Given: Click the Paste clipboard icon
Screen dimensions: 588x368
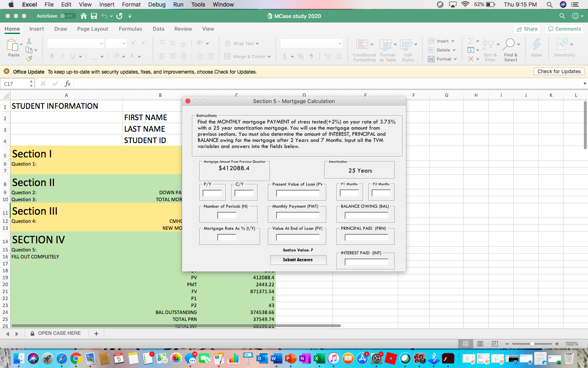Looking at the screenshot, I should (x=12, y=45).
